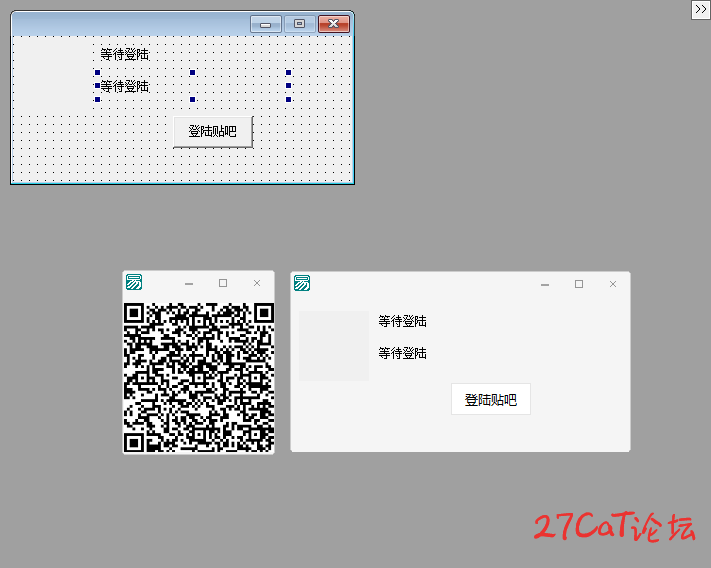This screenshot has height=568, width=711.
Task: Select the upper 等待登陆 label in the design form
Action: coord(125,54)
